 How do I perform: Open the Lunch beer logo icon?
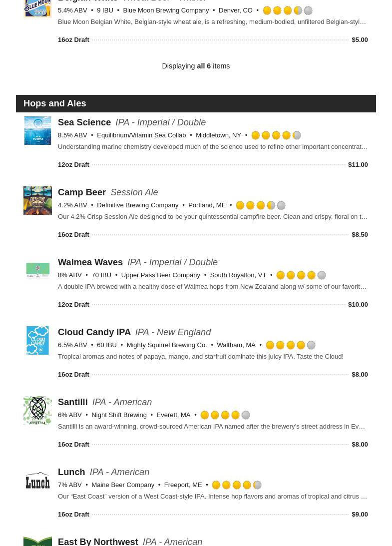pyautogui.click(x=37, y=480)
